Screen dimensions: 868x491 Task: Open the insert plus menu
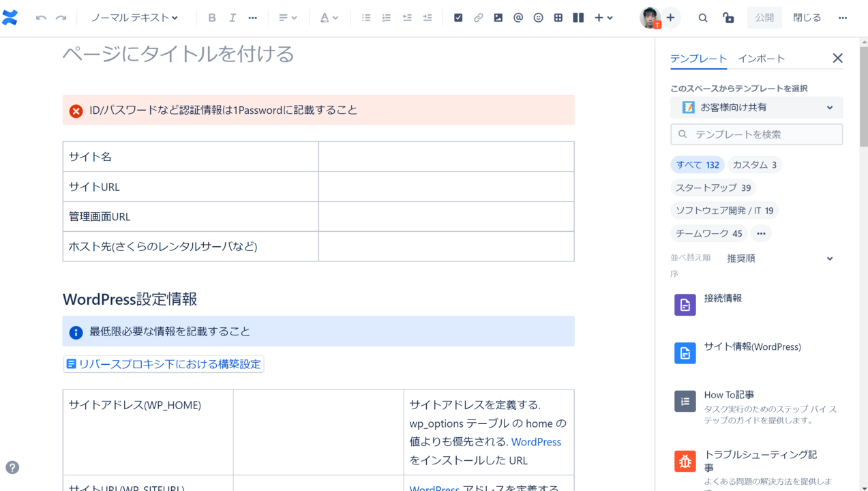tap(603, 18)
